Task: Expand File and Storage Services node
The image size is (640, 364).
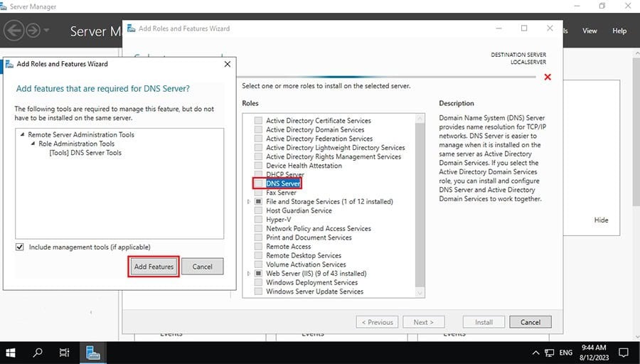Action: point(249,202)
